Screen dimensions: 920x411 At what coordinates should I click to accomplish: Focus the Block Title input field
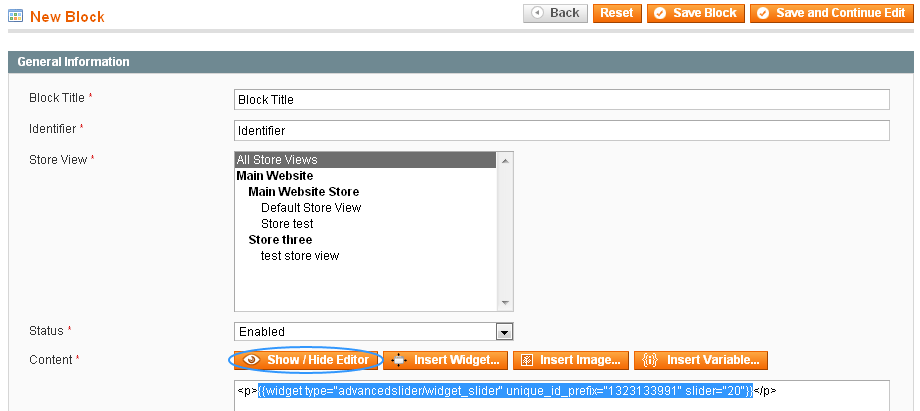tap(562, 99)
